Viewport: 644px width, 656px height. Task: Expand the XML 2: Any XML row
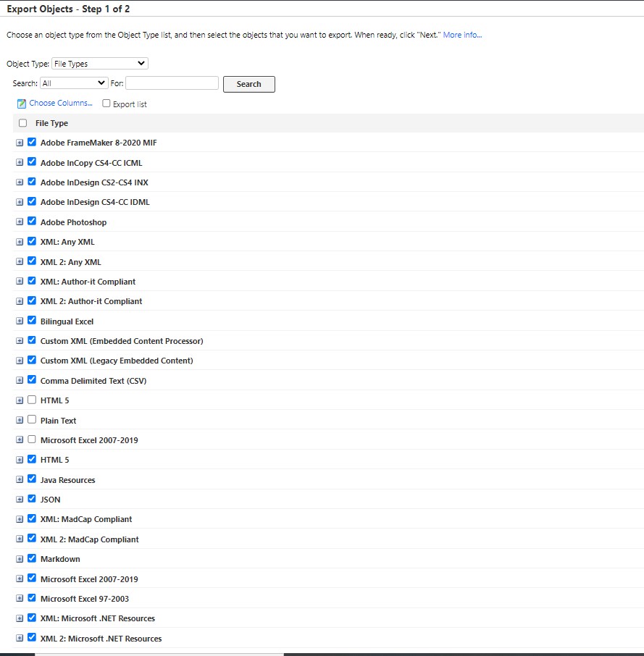20,261
